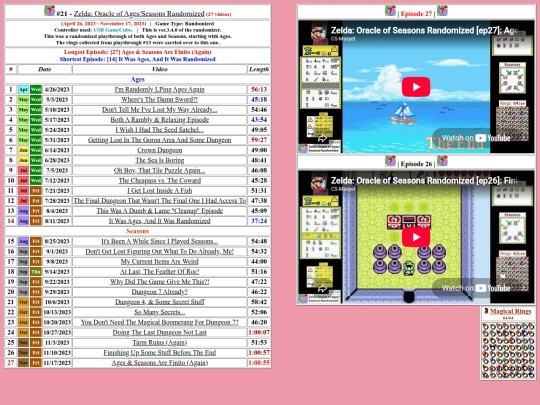
Task: Open Episode 27 video title in player
Action: [x=424, y=30]
